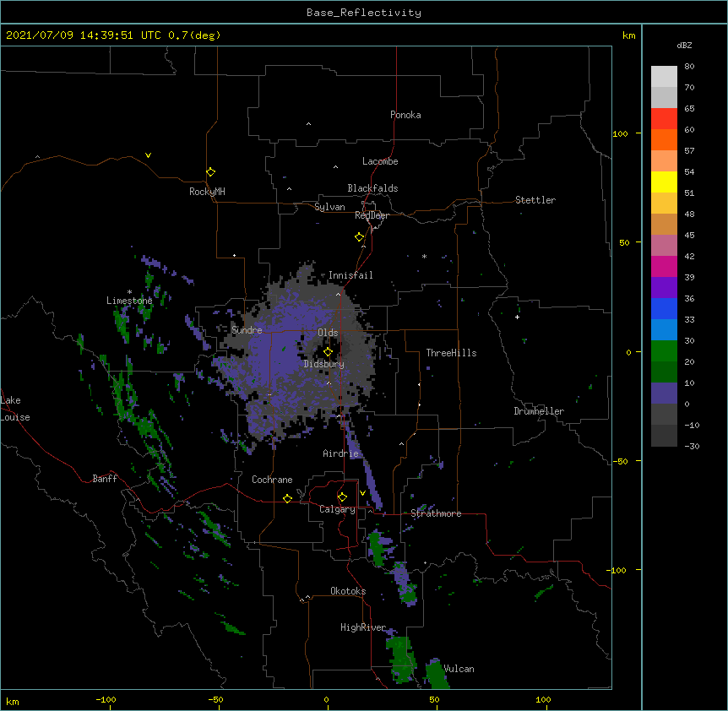Click the blue 33-36 dBZ legend color
Viewport: 728px width, 711px height.
click(x=664, y=308)
